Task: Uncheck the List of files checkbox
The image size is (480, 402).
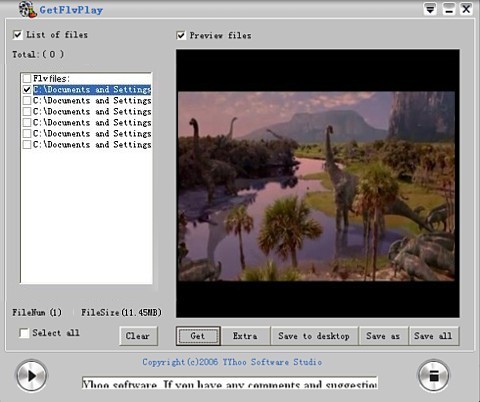Action: click(x=18, y=35)
